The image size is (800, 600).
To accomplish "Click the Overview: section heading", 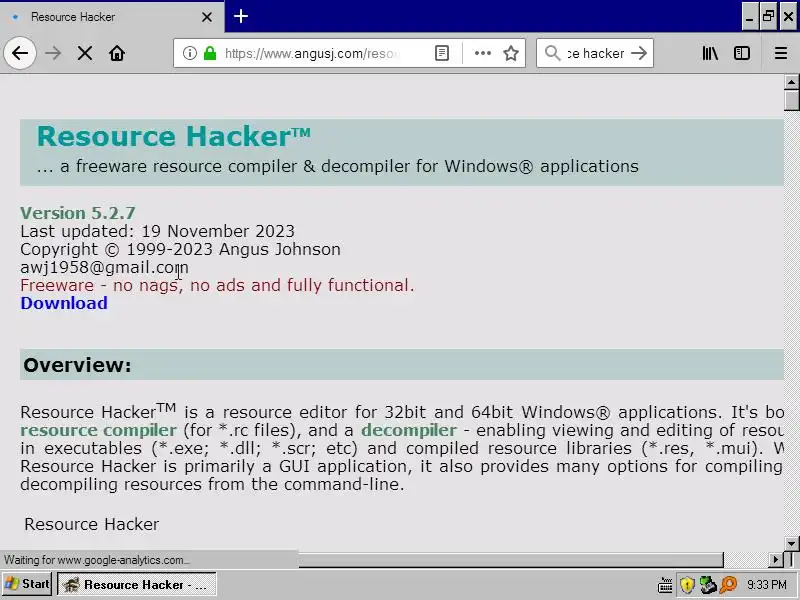I will [77, 365].
